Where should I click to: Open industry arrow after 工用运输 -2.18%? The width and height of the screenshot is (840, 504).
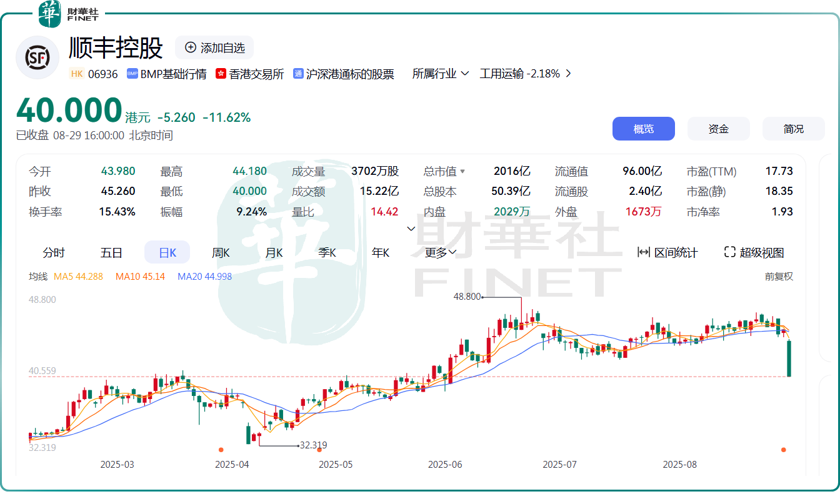[x=568, y=74]
